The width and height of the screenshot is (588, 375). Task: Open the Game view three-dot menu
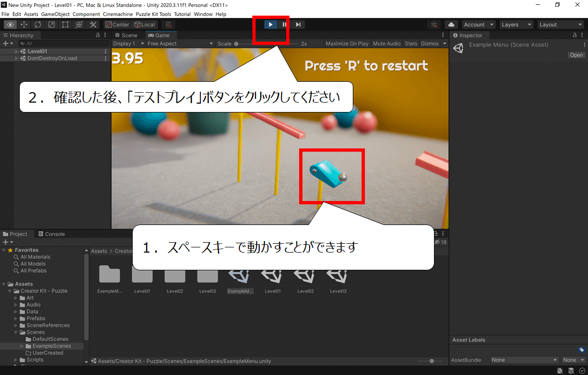443,35
